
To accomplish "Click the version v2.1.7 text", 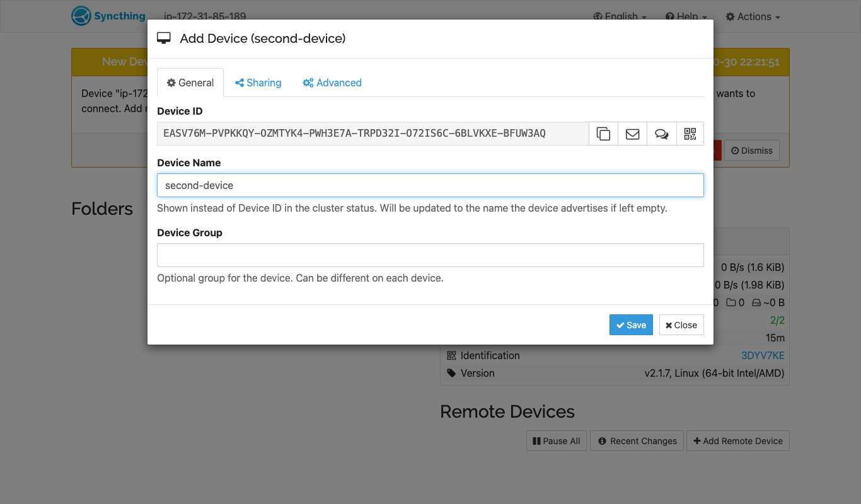I will pos(714,373).
